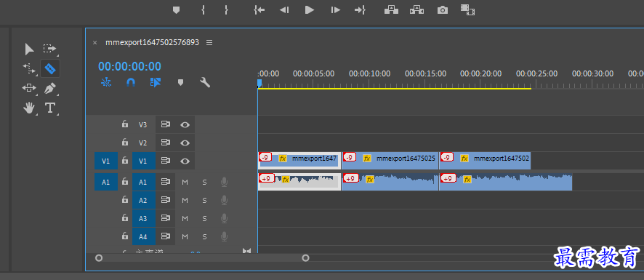Toggle V1 track targeting
Image resolution: width=644 pixels, height=280 pixels.
click(144, 161)
